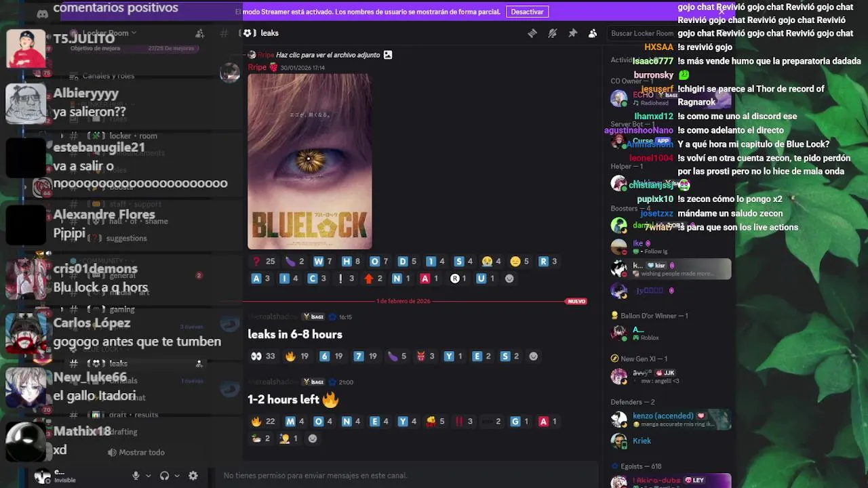
Task: Click the Curse bot avatar
Action: (618, 141)
